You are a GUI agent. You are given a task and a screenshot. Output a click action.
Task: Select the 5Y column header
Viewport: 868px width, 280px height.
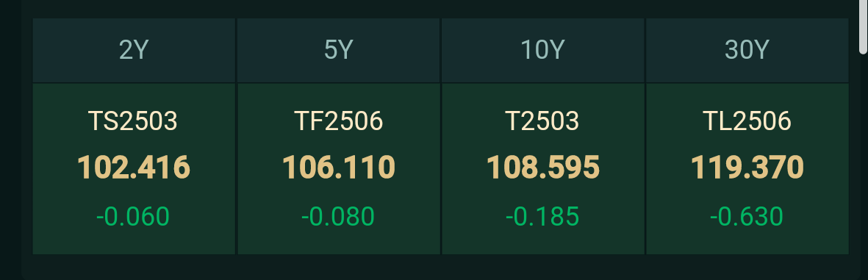pos(338,51)
